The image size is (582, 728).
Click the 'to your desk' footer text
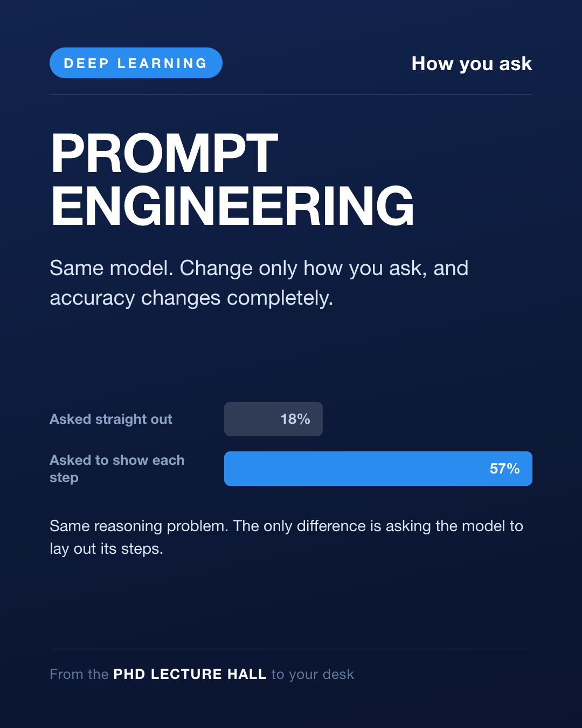pyautogui.click(x=313, y=674)
